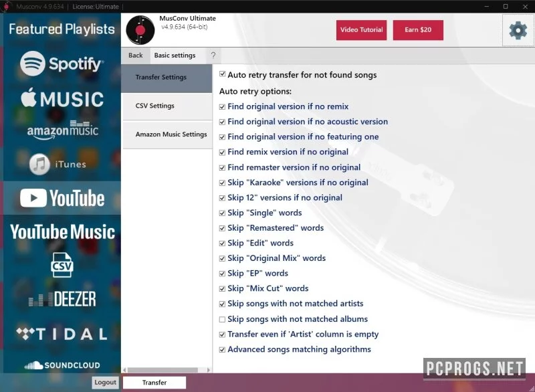Click the CSV file icon
535x392 pixels.
(x=62, y=265)
